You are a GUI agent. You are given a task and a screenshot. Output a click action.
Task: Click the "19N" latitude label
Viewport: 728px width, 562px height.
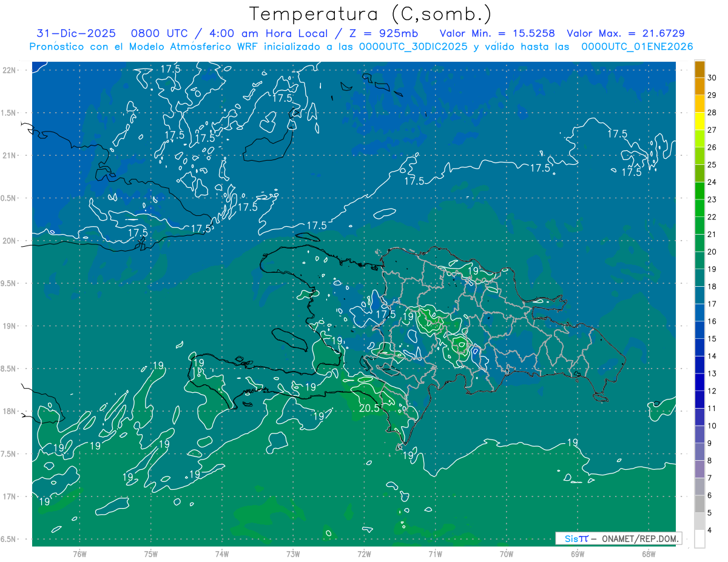coord(9,326)
